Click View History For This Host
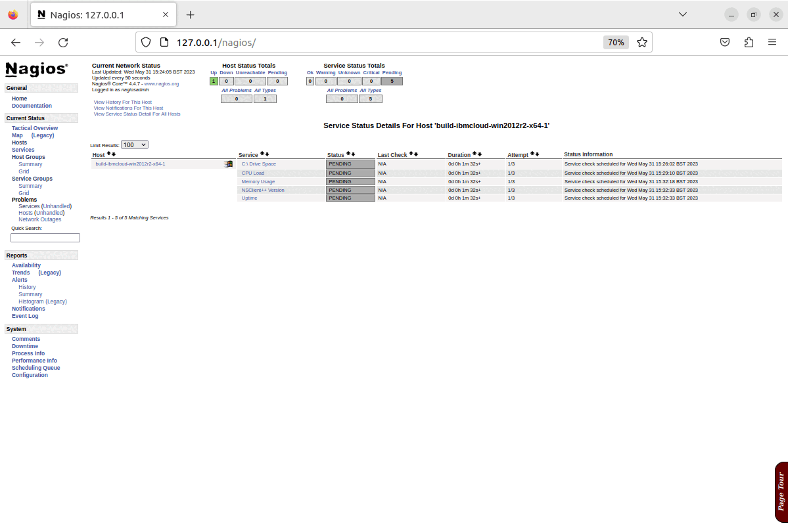 [x=122, y=102]
